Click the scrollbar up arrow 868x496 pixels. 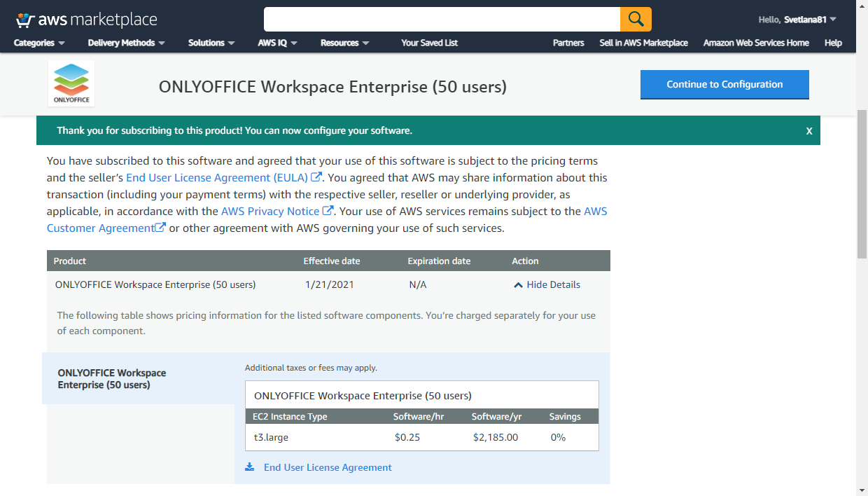point(862,6)
